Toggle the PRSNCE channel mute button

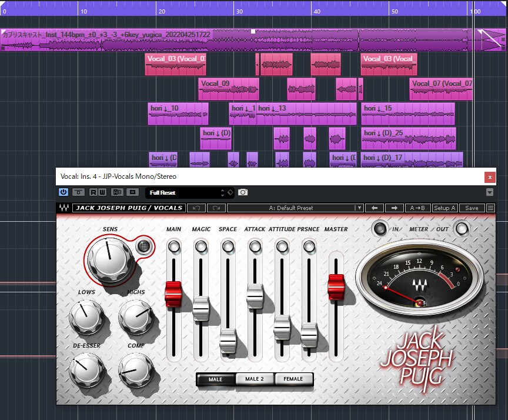pyautogui.click(x=309, y=246)
